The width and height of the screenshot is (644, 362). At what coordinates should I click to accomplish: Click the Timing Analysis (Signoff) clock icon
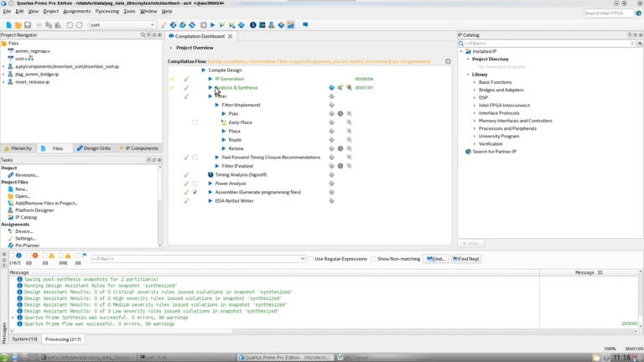210,175
